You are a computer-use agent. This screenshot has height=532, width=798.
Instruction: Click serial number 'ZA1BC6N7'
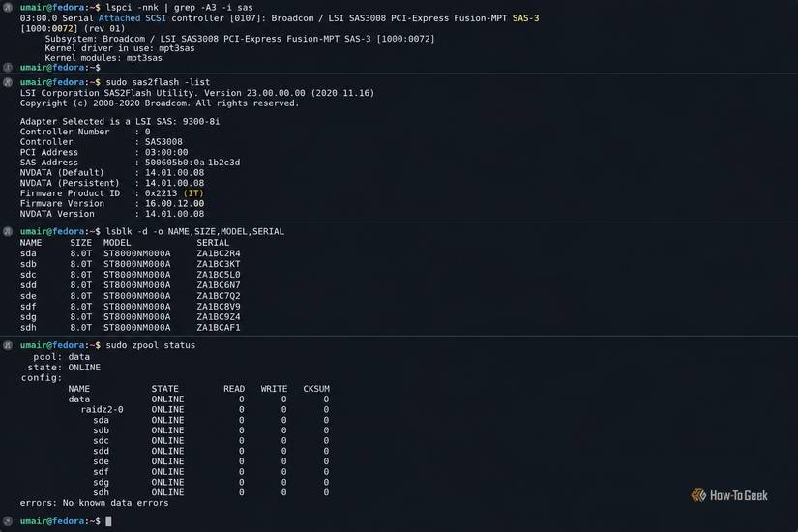click(x=219, y=285)
